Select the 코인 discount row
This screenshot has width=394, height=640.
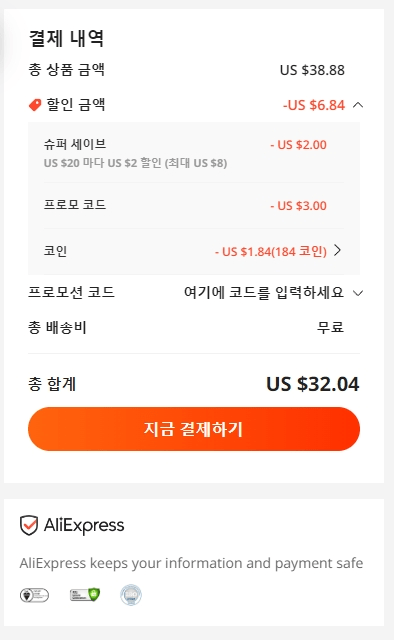(194, 251)
